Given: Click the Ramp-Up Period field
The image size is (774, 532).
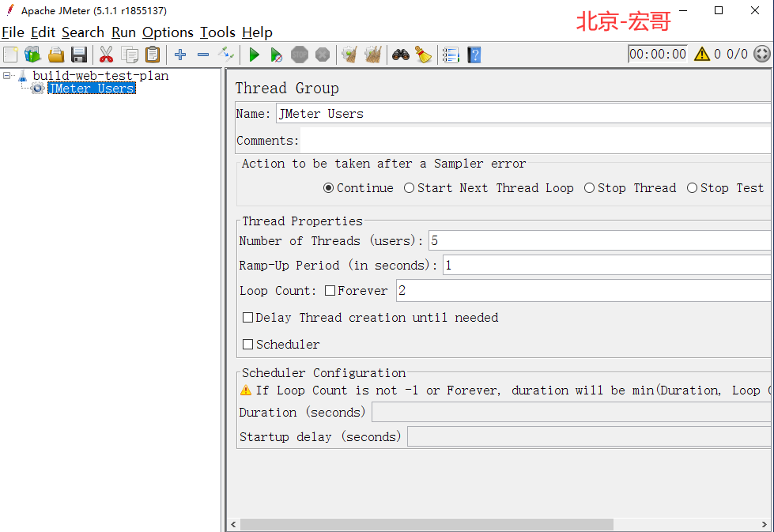Looking at the screenshot, I should [x=606, y=266].
